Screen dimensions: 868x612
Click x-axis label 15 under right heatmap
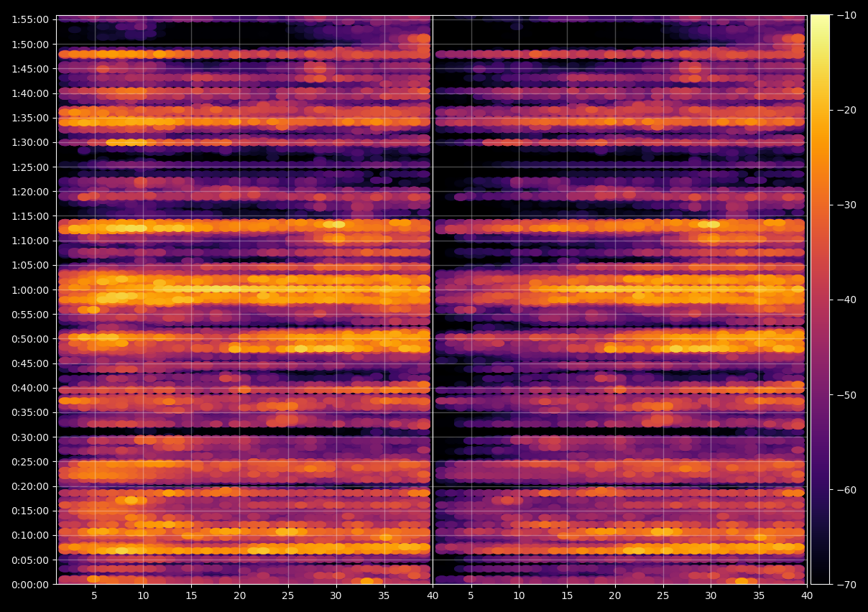567,596
